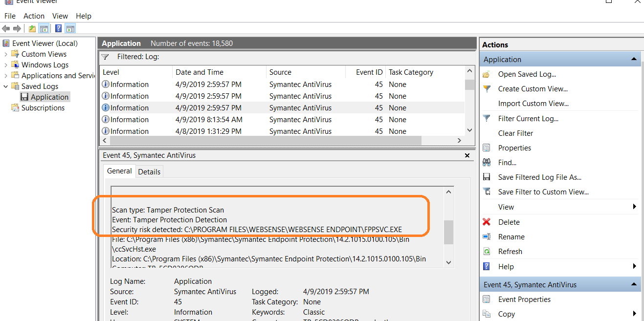Switch to the Details tab
The height and width of the screenshot is (321, 644).
click(149, 171)
